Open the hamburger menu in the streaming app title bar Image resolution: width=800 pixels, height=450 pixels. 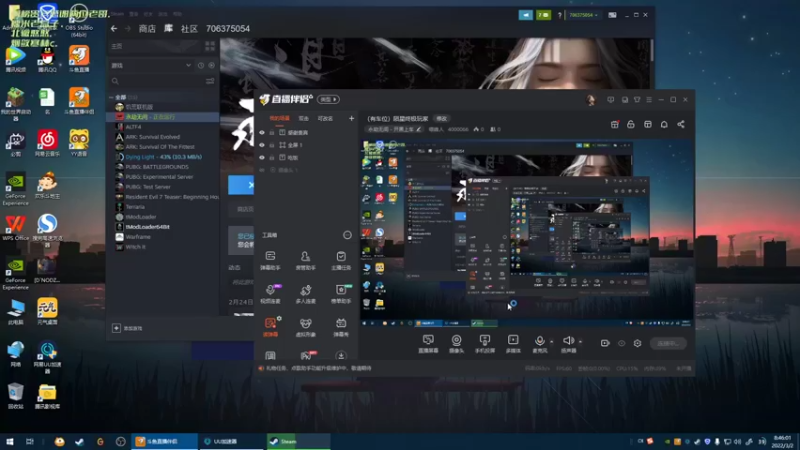click(648, 99)
